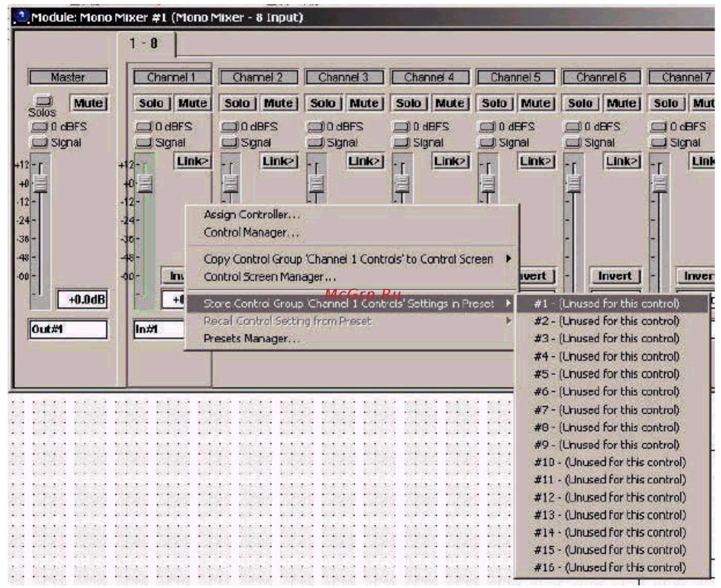Image resolution: width=721 pixels, height=588 pixels.
Task: Mute Channel 5
Action: tap(536, 103)
